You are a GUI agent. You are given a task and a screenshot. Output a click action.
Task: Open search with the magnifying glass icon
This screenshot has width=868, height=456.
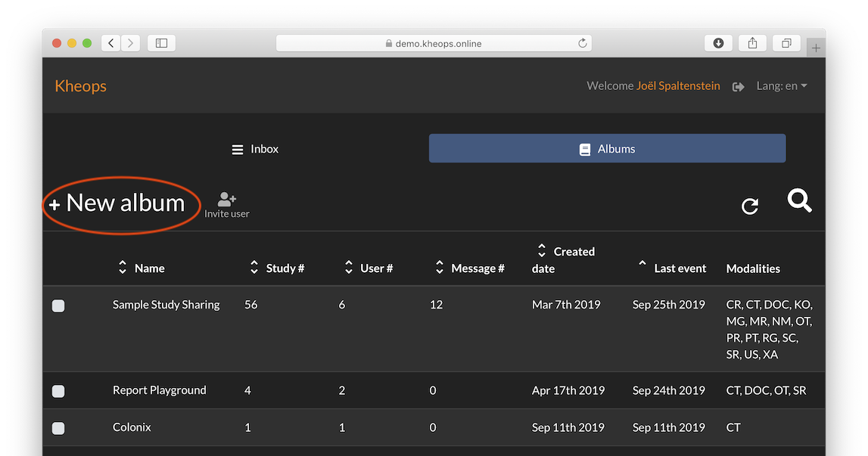click(799, 200)
